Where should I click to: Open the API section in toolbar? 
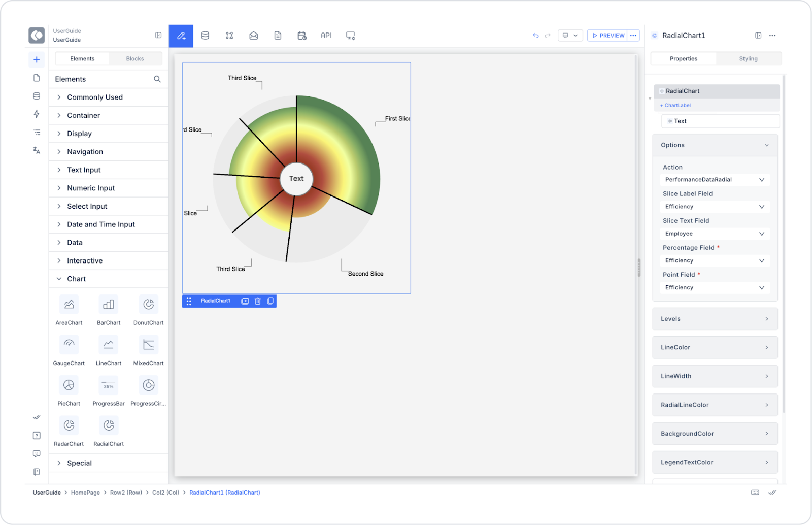coord(326,36)
